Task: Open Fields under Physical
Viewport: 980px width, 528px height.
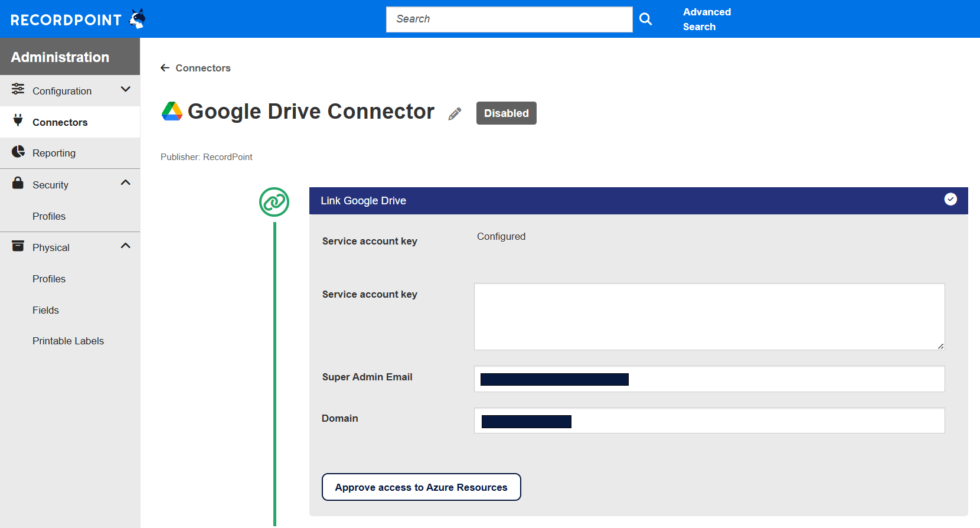Action: coord(45,310)
